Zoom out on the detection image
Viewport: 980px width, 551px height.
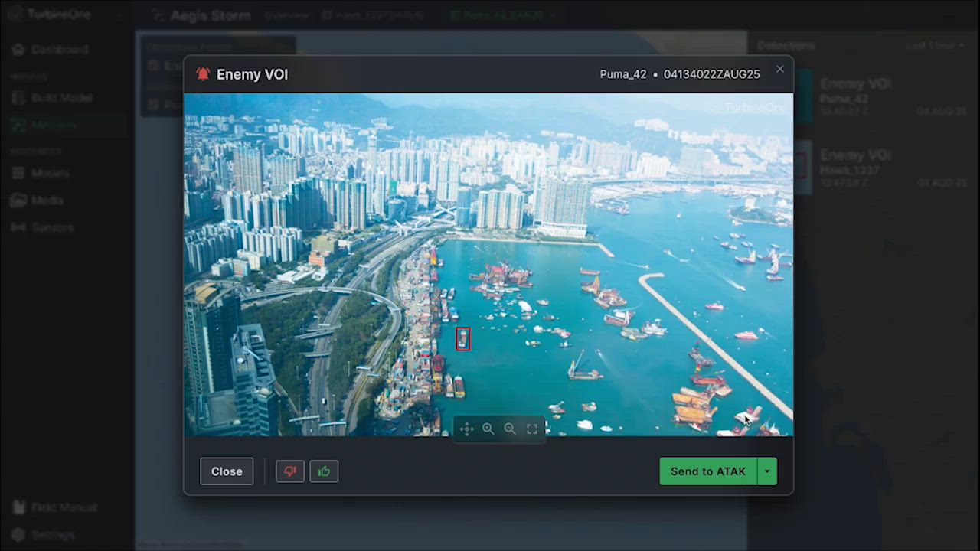point(510,429)
